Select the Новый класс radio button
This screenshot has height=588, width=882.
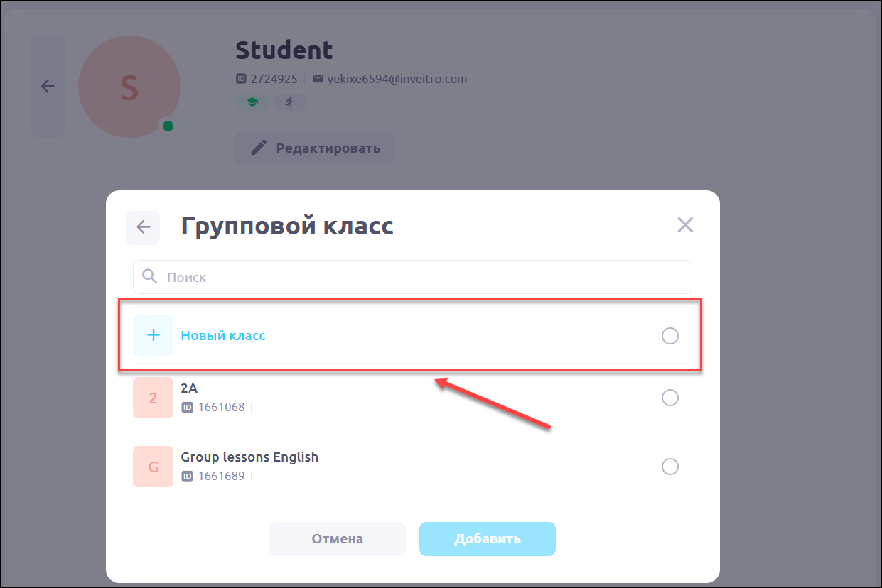669,336
